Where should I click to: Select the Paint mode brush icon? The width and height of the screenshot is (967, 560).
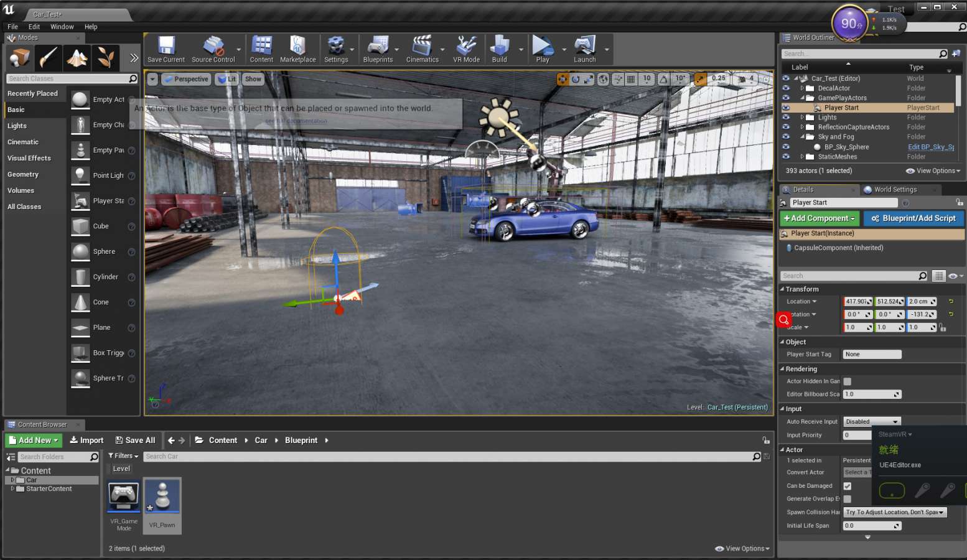click(x=48, y=58)
